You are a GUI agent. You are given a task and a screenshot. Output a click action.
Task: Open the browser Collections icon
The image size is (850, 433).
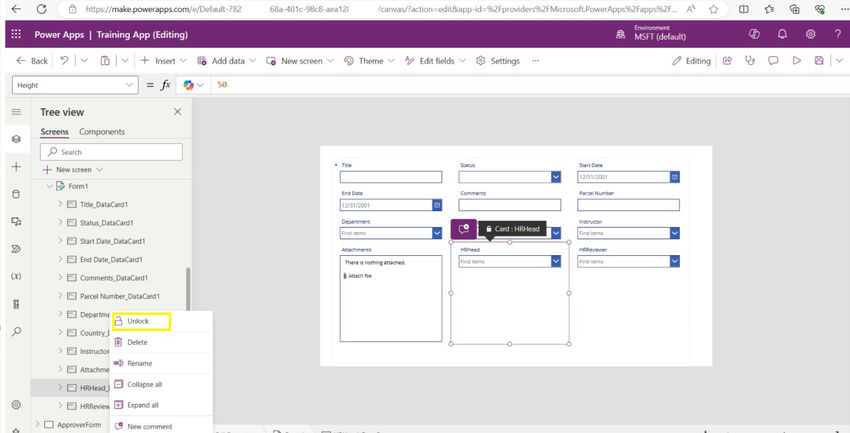(x=795, y=9)
